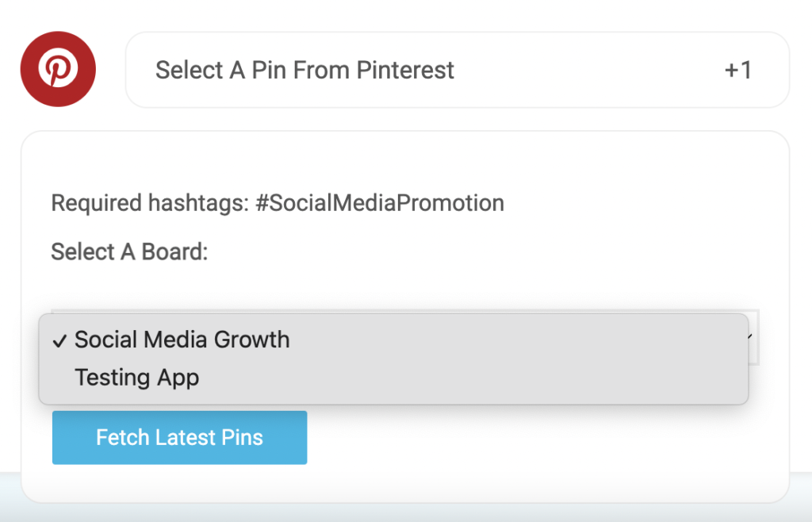This screenshot has width=812, height=522.
Task: Click the Required hashtags label
Action: [x=150, y=203]
